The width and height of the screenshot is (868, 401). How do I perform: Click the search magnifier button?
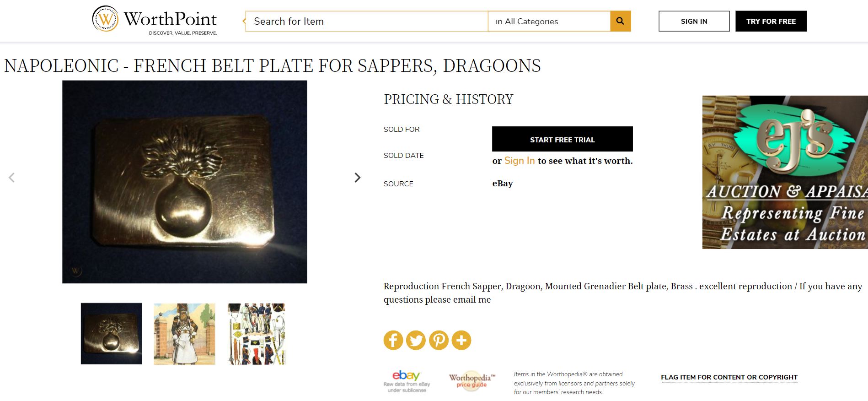pos(620,21)
